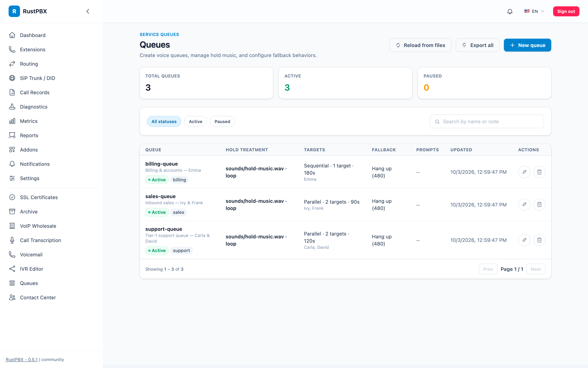Go to Dashboard in sidebar
This screenshot has width=588, height=368.
click(51, 35)
